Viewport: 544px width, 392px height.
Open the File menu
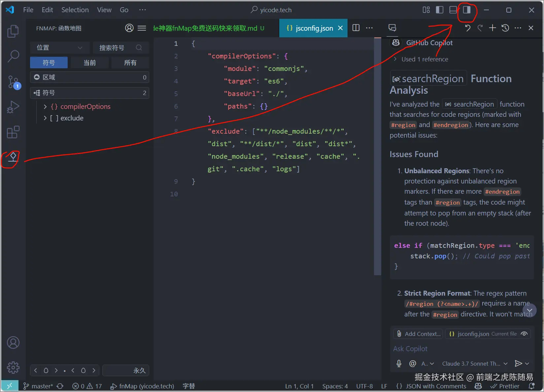coord(28,10)
